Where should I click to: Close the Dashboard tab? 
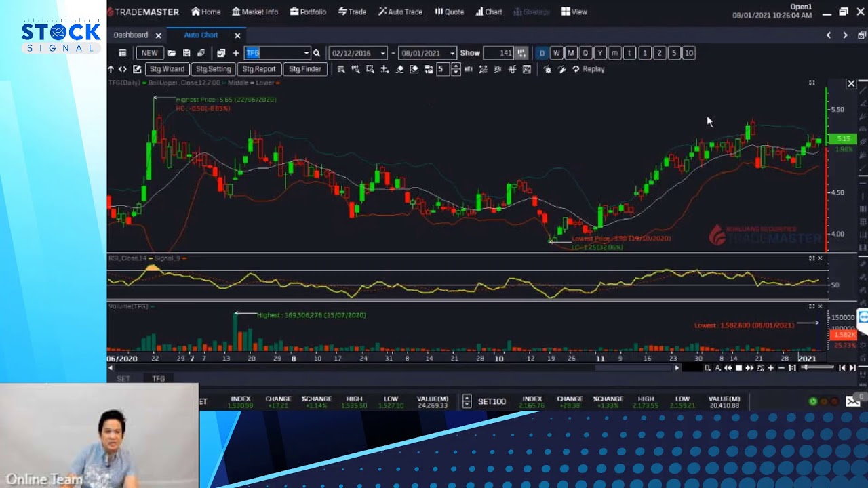[159, 35]
